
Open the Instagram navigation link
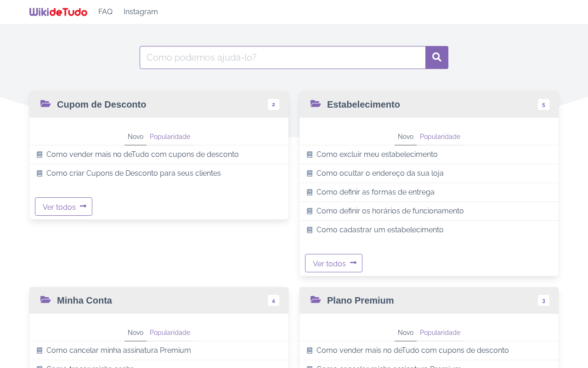[x=141, y=12]
